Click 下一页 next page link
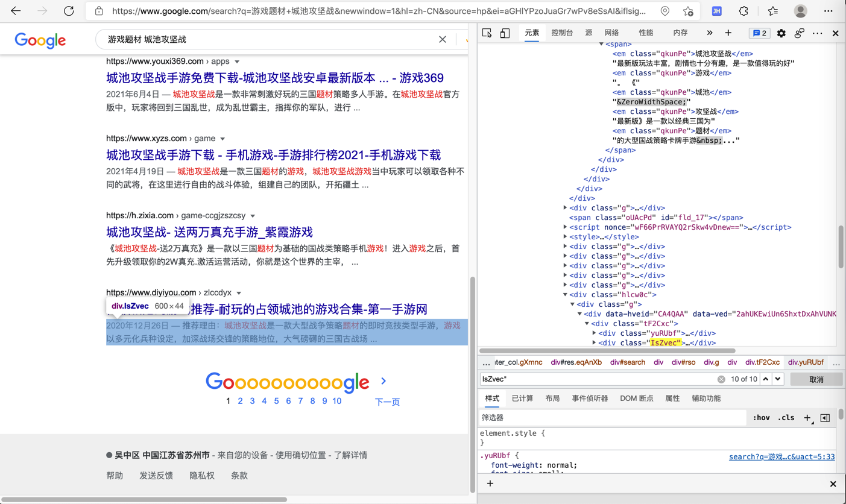Screen dimensions: 846x504 pyautogui.click(x=387, y=402)
